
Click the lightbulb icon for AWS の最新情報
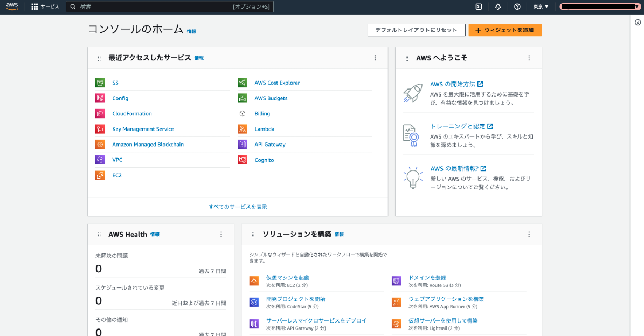413,177
